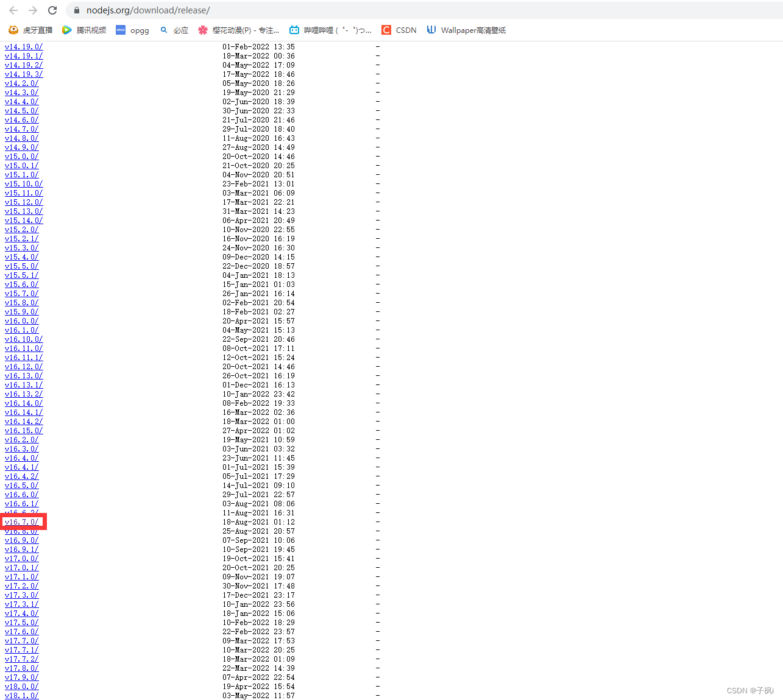Open the v16.14.2/ directory link

[x=24, y=422]
